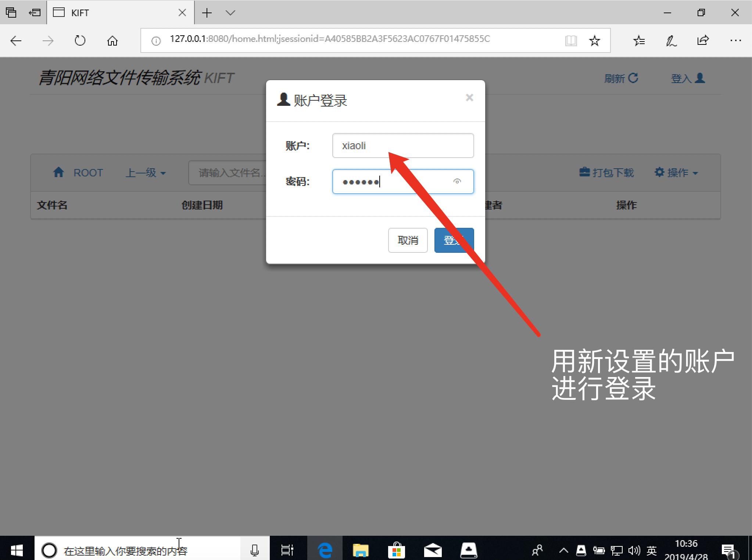The image size is (752, 560).
Task: Go to browser home page icon
Action: pos(112,40)
